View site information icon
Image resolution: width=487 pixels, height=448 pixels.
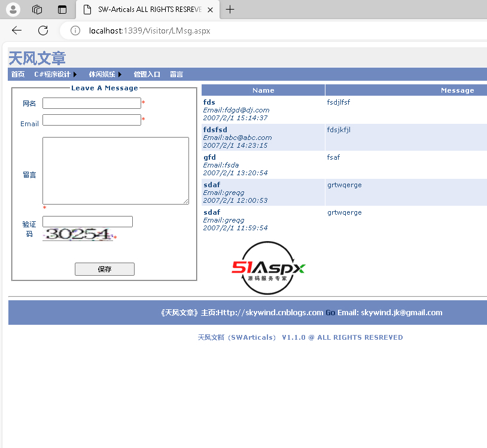coord(75,31)
